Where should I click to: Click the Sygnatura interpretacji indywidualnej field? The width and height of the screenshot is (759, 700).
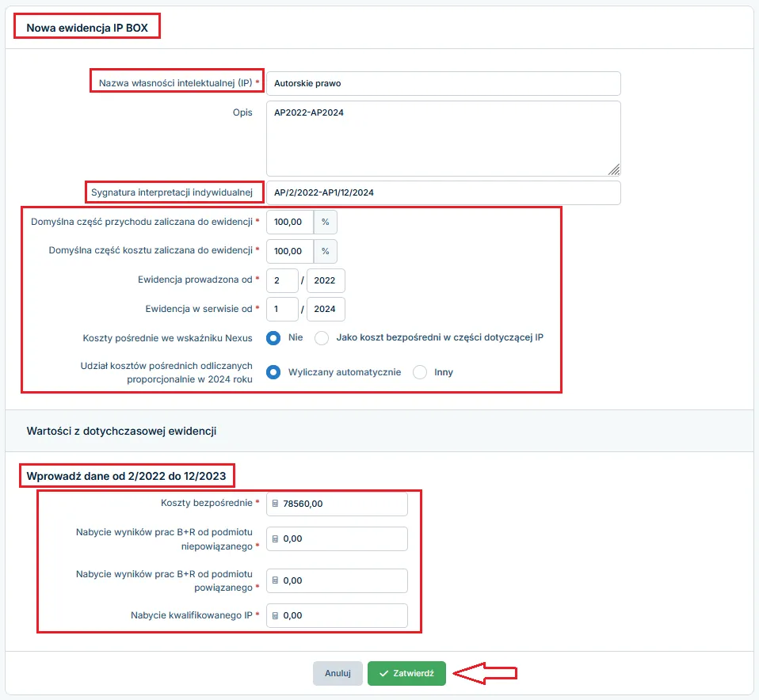point(442,192)
